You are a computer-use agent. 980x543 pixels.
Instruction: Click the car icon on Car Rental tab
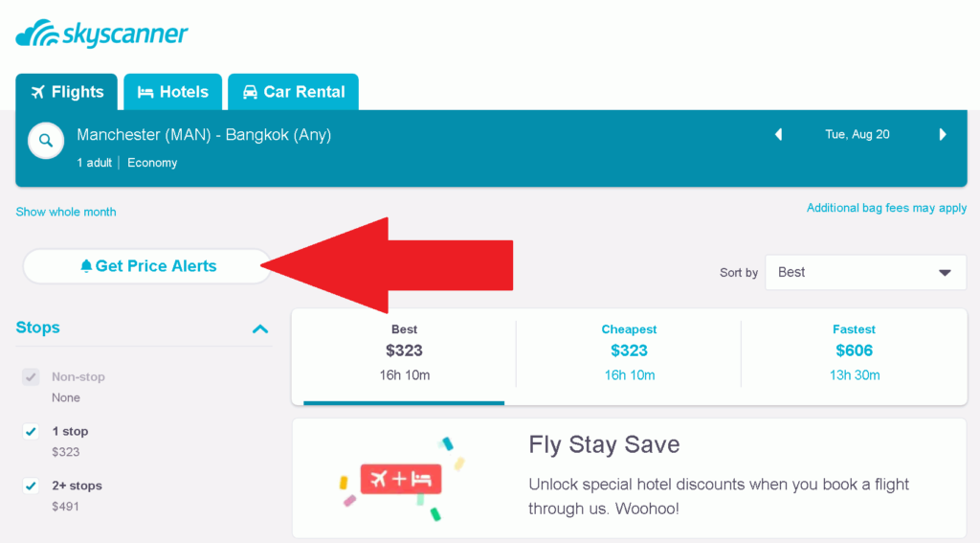tap(250, 93)
